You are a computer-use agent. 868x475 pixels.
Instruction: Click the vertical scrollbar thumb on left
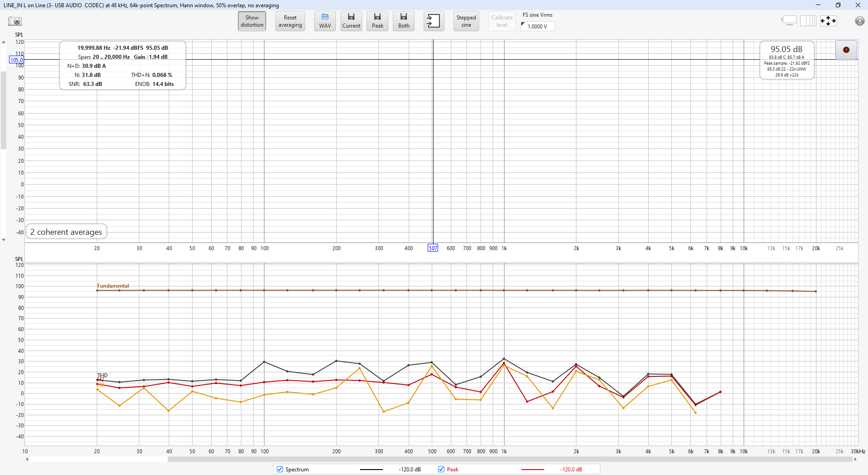4,110
